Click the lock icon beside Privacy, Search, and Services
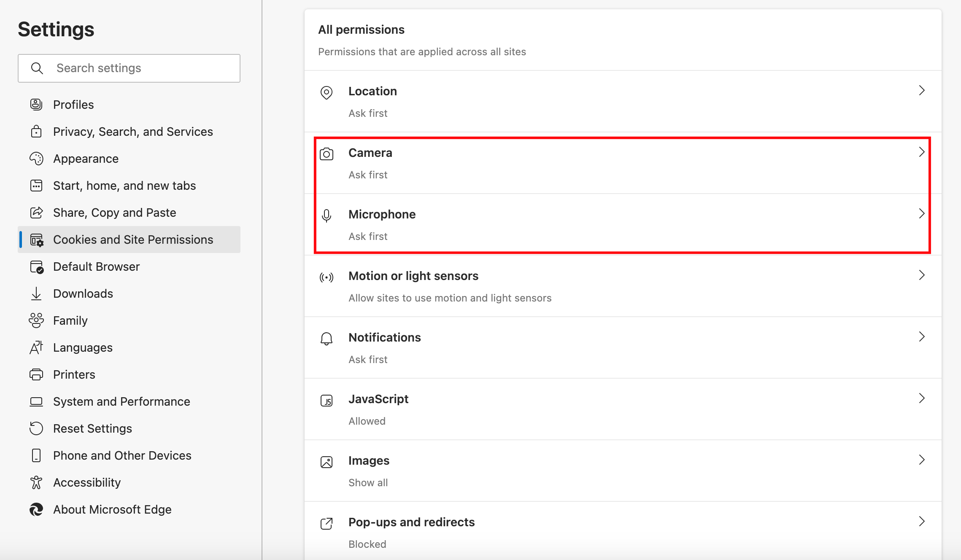The height and width of the screenshot is (560, 961). pyautogui.click(x=37, y=131)
